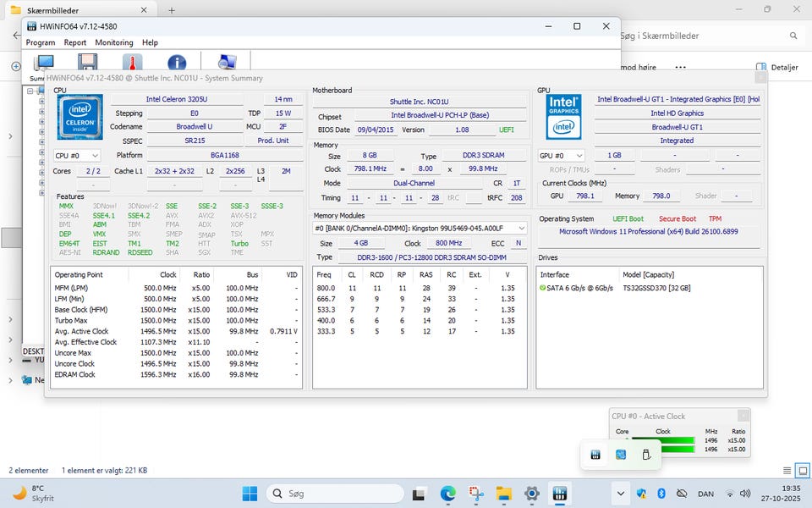Click the Søg taskbar search box
812x508 pixels.
(334, 494)
